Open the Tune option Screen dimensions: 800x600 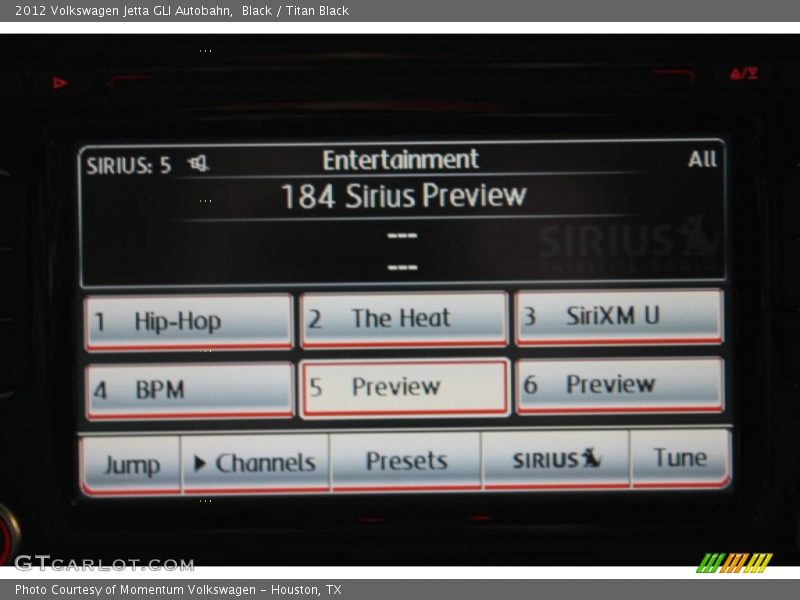pos(681,458)
